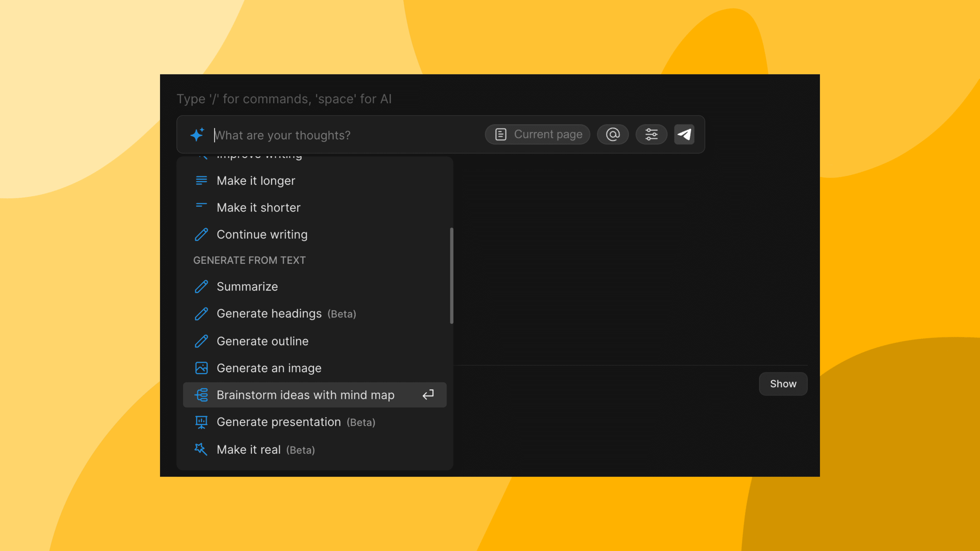980x551 pixels.
Task: Open AI options via the sliders icon
Action: pos(651,134)
